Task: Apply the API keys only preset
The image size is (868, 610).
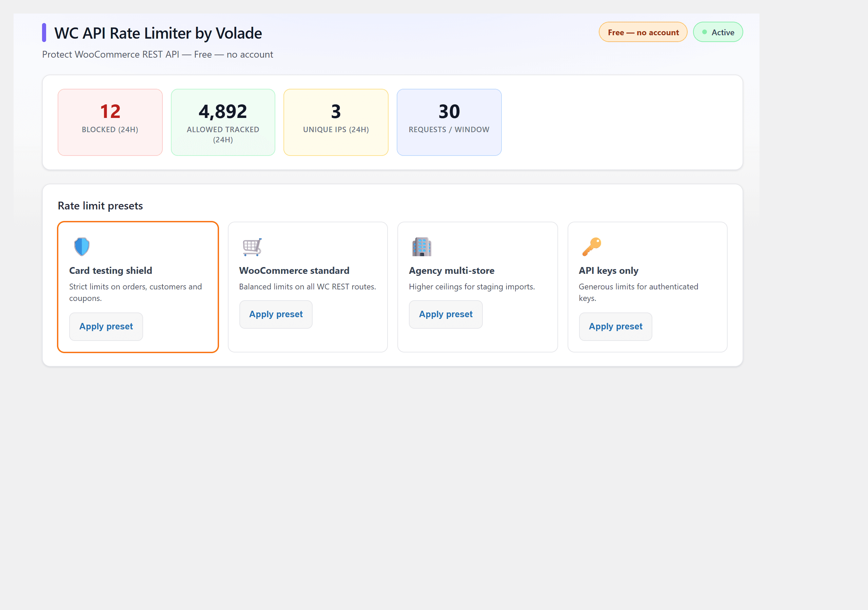Action: [615, 327]
